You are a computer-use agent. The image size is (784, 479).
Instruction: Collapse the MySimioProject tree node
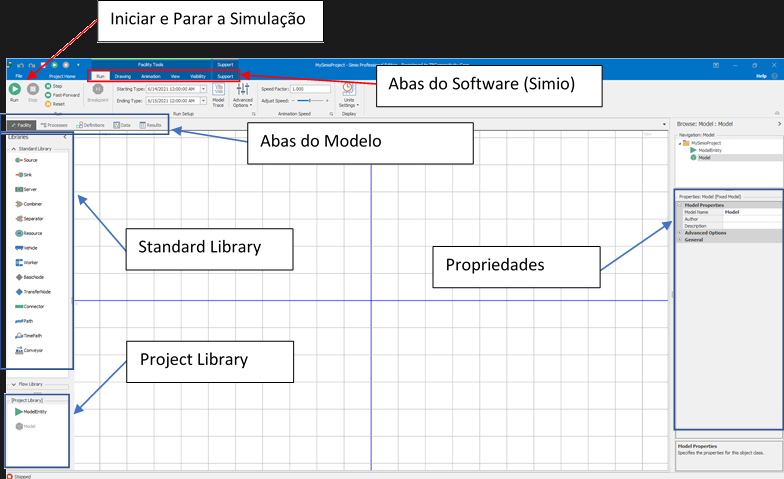point(679,143)
